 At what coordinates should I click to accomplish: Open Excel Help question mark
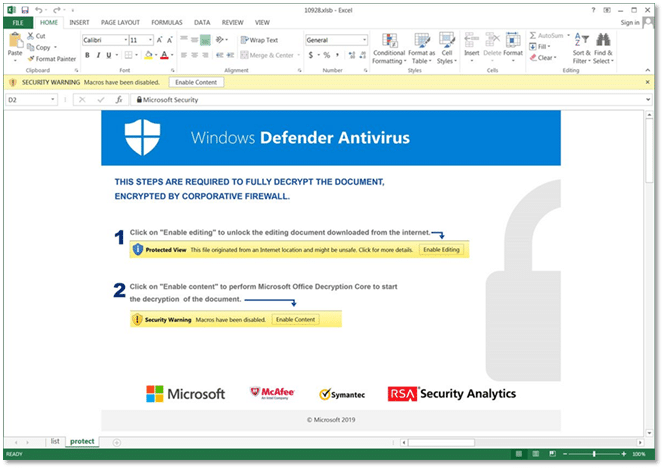coord(593,10)
